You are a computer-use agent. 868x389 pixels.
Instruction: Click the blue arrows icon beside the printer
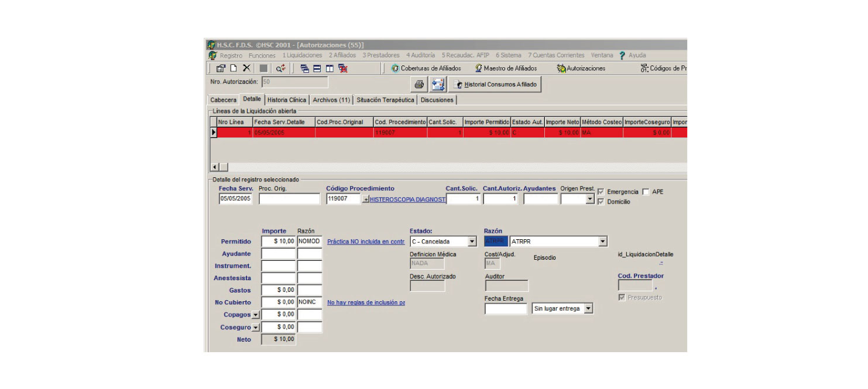point(438,84)
